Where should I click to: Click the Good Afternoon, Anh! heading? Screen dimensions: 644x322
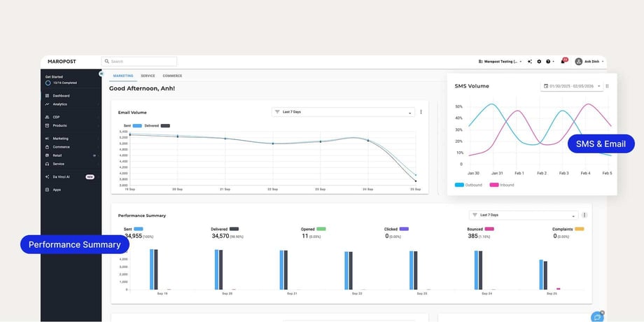(x=142, y=88)
